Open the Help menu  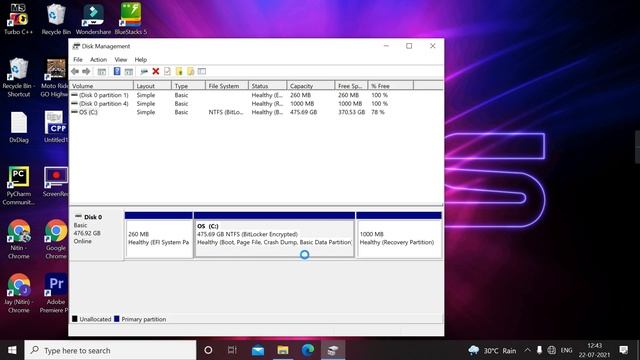(x=141, y=60)
